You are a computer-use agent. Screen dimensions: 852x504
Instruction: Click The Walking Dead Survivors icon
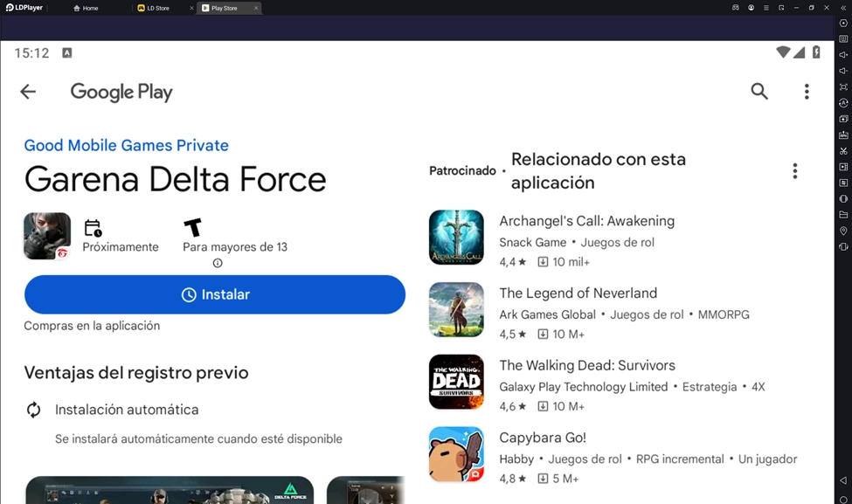click(456, 382)
